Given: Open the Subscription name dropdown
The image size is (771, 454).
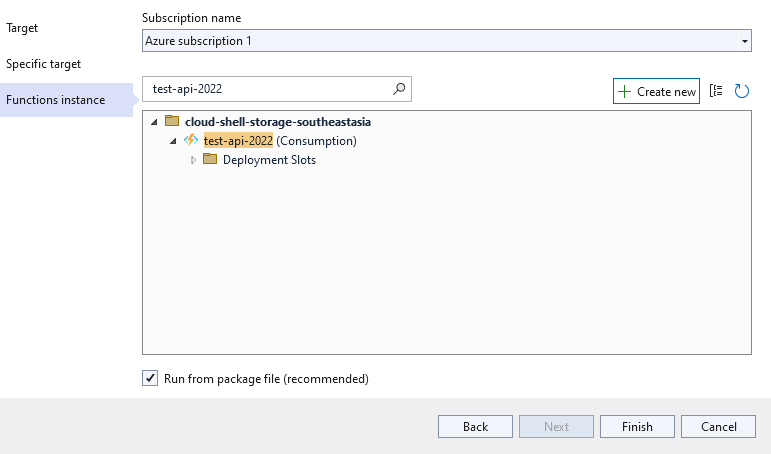Looking at the screenshot, I should coord(744,41).
